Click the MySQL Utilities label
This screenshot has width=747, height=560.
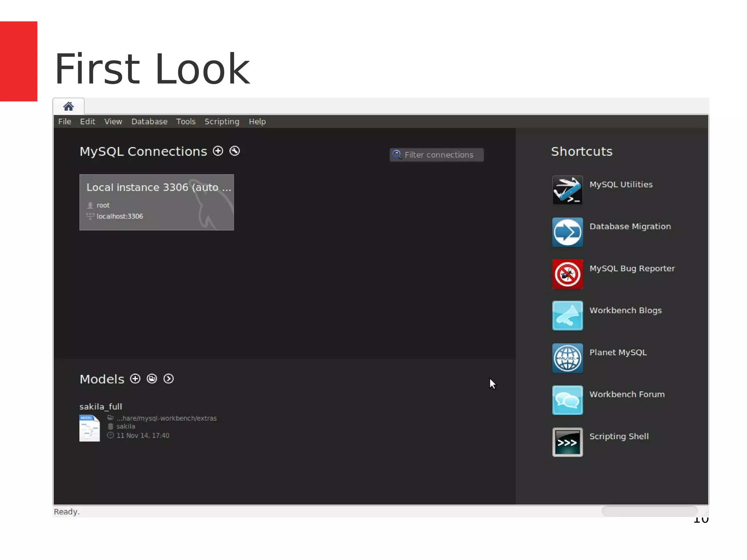[621, 185]
